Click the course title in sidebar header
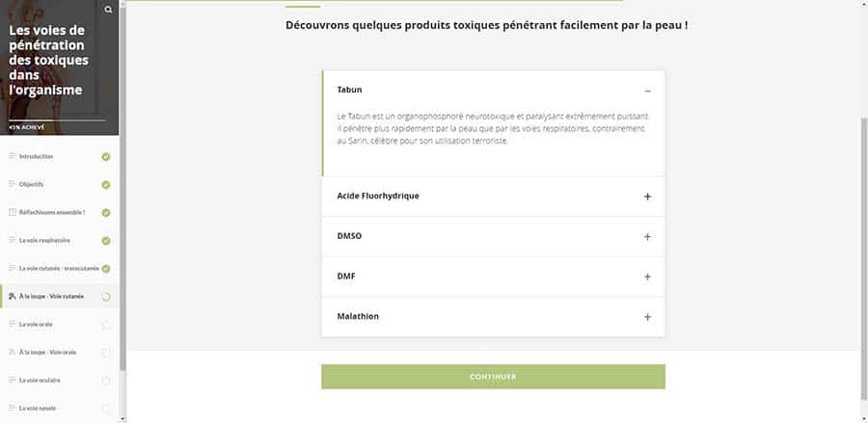The height and width of the screenshot is (423, 868). click(46, 60)
